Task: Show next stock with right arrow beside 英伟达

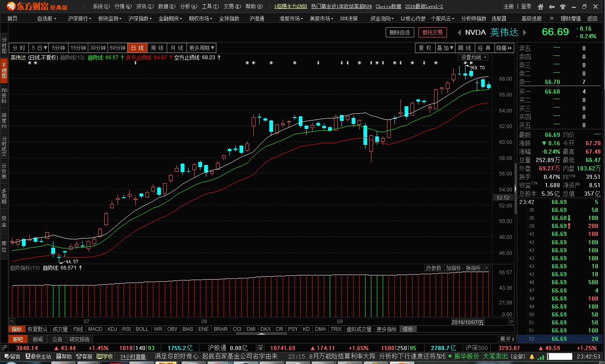Action: click(524, 32)
